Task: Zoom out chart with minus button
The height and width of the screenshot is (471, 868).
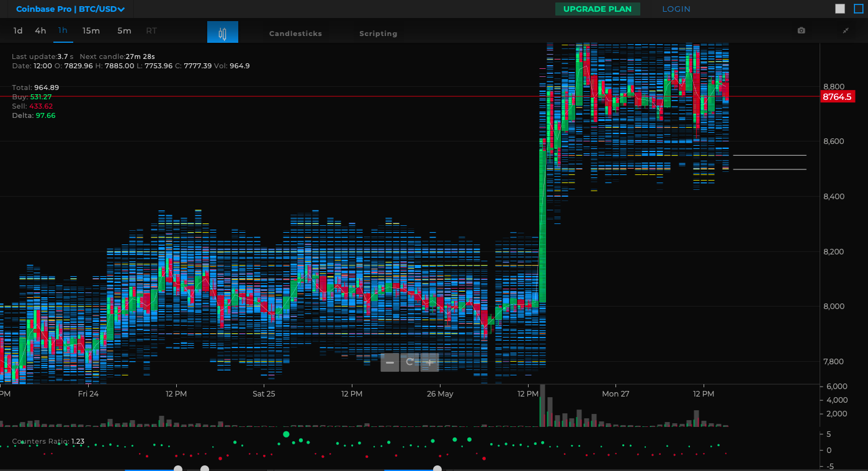Action: 390,362
